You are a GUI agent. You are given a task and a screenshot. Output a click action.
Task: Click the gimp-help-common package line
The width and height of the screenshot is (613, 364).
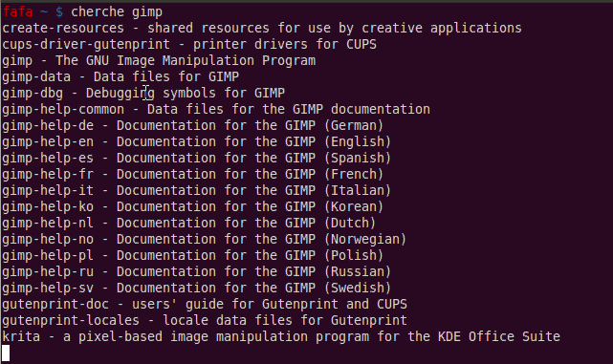point(216,109)
